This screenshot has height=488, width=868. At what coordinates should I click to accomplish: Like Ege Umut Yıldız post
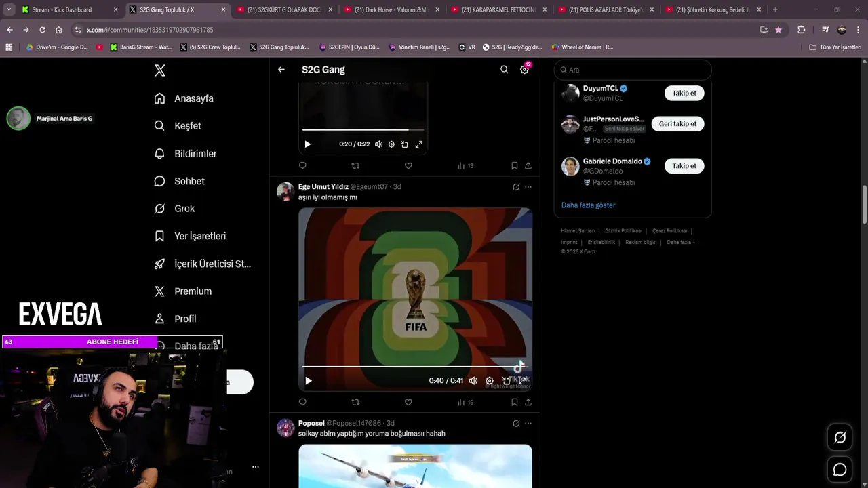(408, 402)
